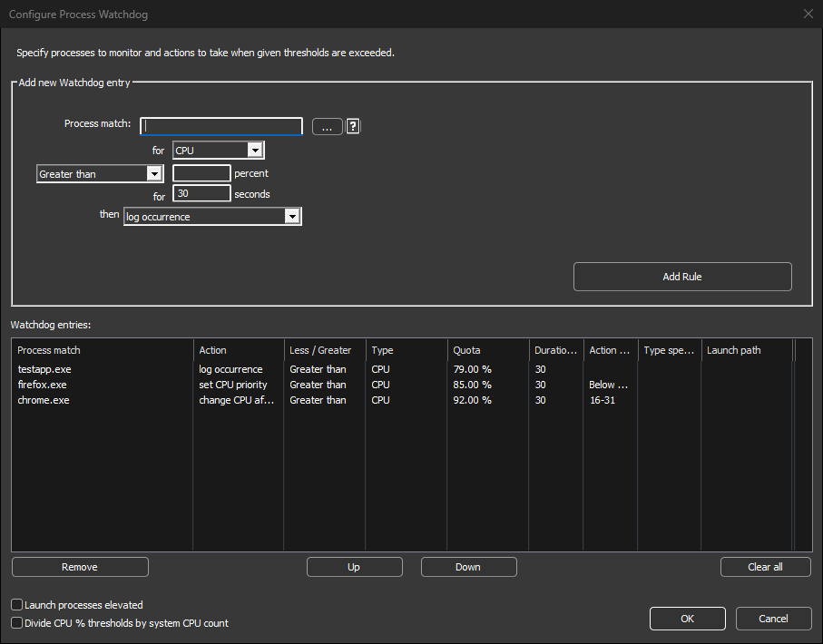Click the Launch path column header
Viewport: 823px width, 644px height.
tap(747, 350)
